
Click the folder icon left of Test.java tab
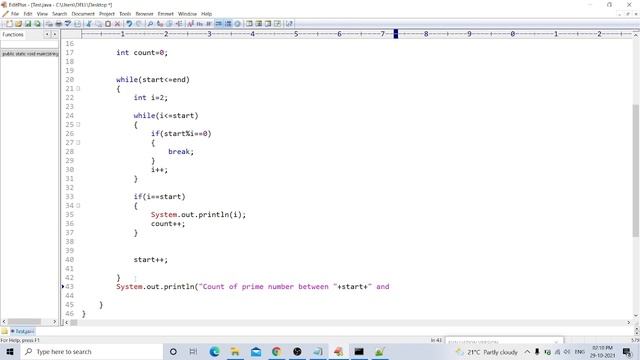(4, 331)
